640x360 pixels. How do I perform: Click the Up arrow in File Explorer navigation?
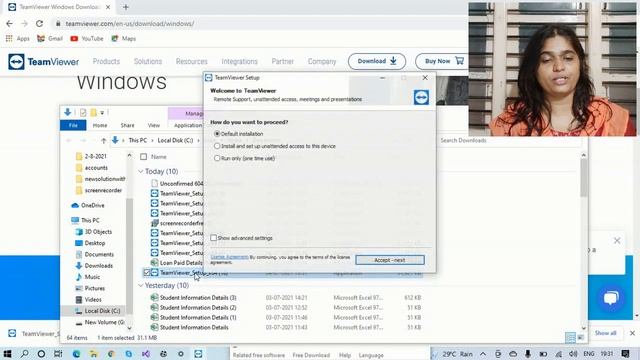pyautogui.click(x=104, y=140)
